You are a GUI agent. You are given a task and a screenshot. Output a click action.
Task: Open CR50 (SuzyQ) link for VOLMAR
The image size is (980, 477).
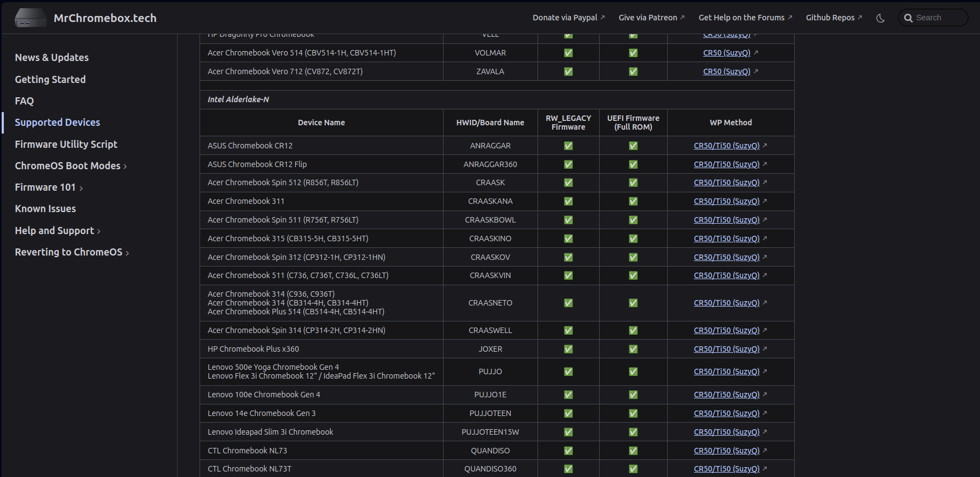click(x=727, y=53)
